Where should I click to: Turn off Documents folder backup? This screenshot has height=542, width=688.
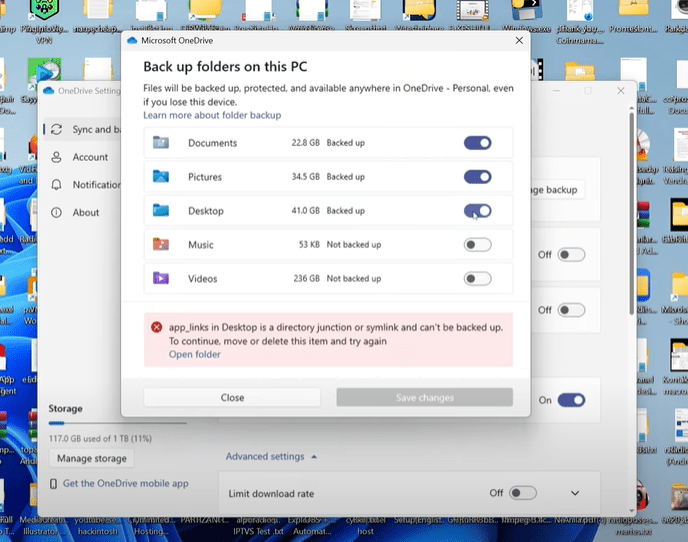(x=477, y=143)
